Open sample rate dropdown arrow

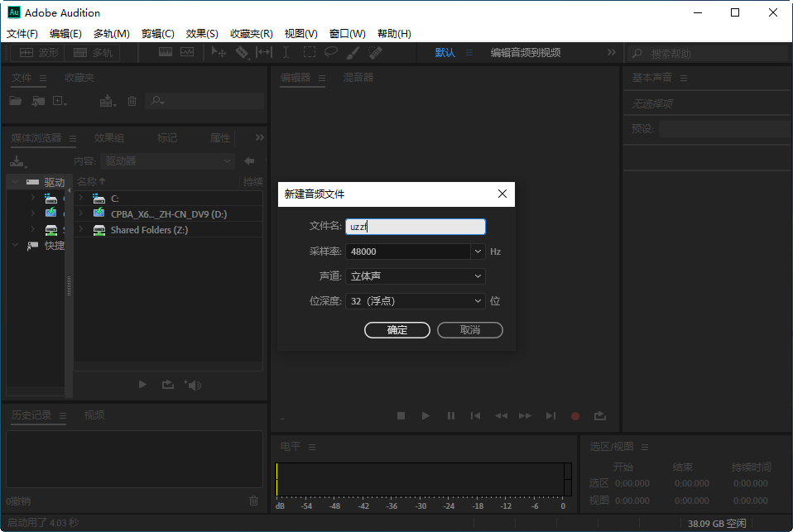478,252
